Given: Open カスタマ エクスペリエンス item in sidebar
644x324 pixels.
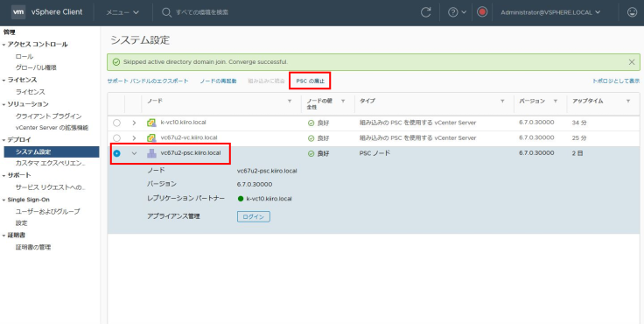Looking at the screenshot, I should tap(51, 163).
